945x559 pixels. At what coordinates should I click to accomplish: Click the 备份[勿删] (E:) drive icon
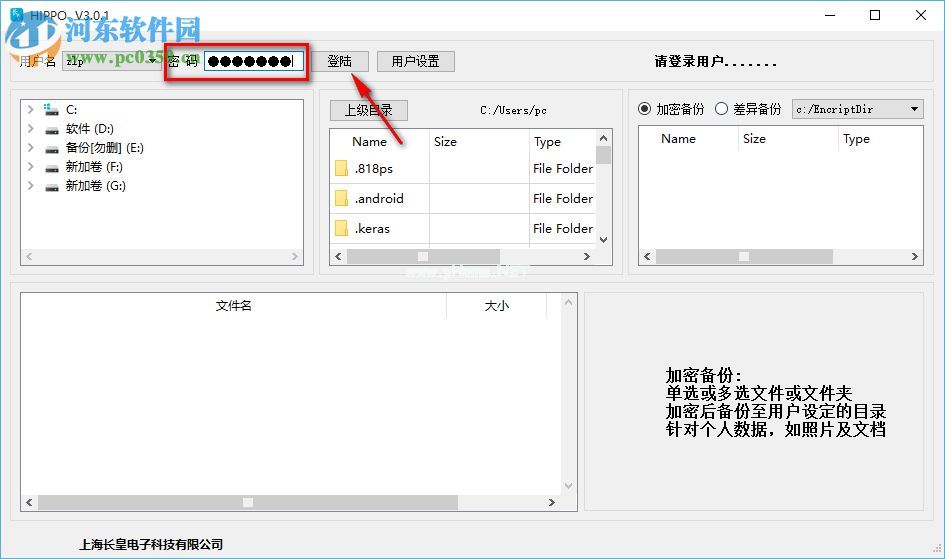click(52, 149)
